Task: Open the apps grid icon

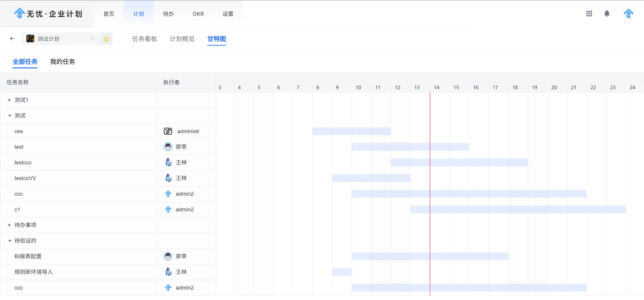Action: point(589,13)
